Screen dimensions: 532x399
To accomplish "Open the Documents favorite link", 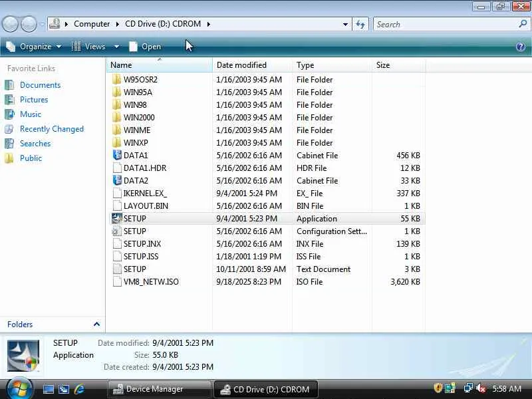I will (x=40, y=85).
